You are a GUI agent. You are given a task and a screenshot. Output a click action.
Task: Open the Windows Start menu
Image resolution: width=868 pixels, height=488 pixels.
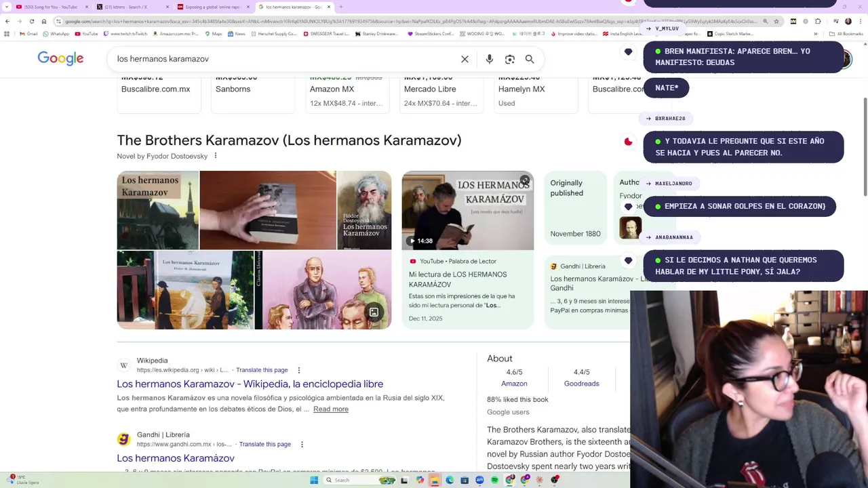pyautogui.click(x=314, y=480)
